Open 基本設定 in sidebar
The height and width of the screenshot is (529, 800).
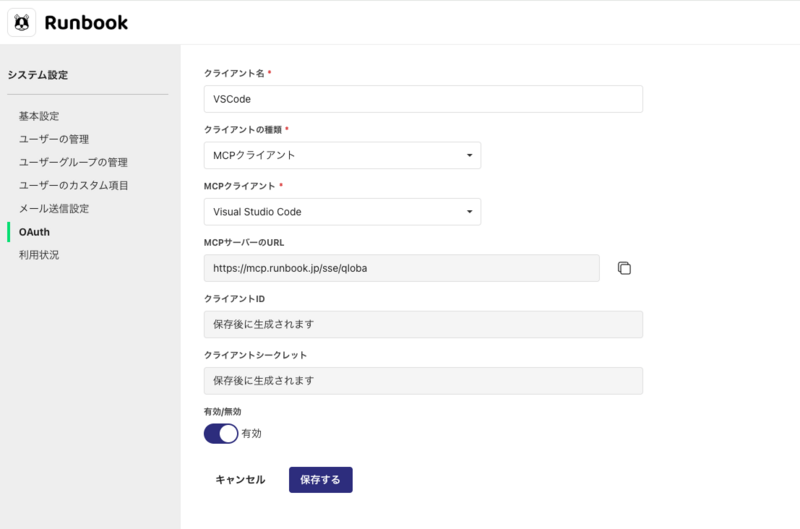pyautogui.click(x=39, y=116)
